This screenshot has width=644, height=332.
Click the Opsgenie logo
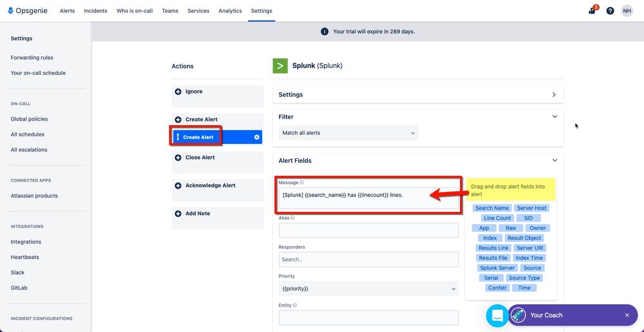27,11
